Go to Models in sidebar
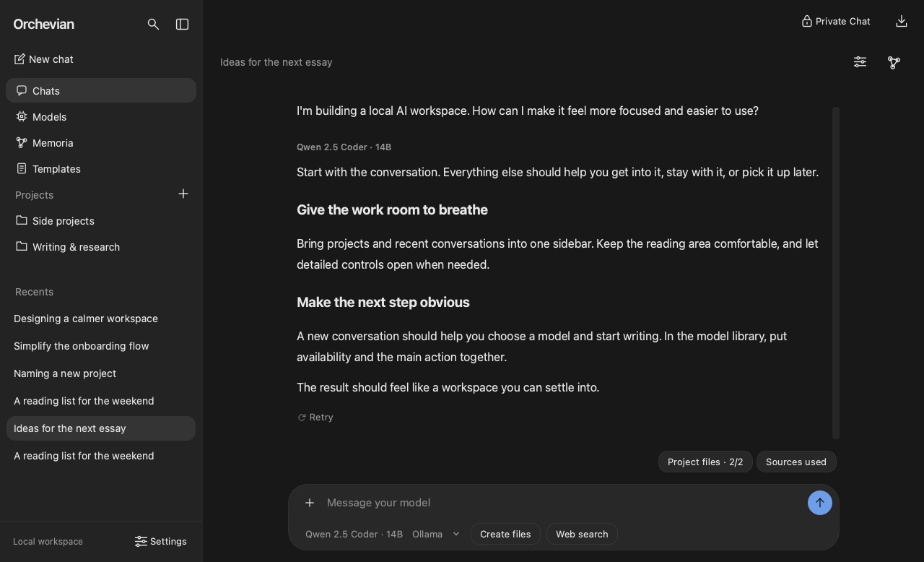The width and height of the screenshot is (924, 562). (101, 116)
